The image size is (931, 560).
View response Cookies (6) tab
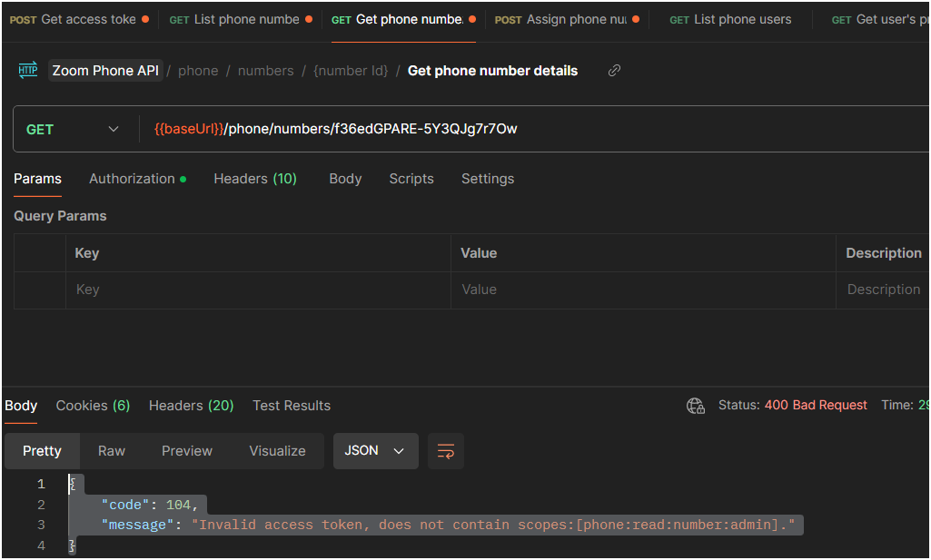[93, 406]
